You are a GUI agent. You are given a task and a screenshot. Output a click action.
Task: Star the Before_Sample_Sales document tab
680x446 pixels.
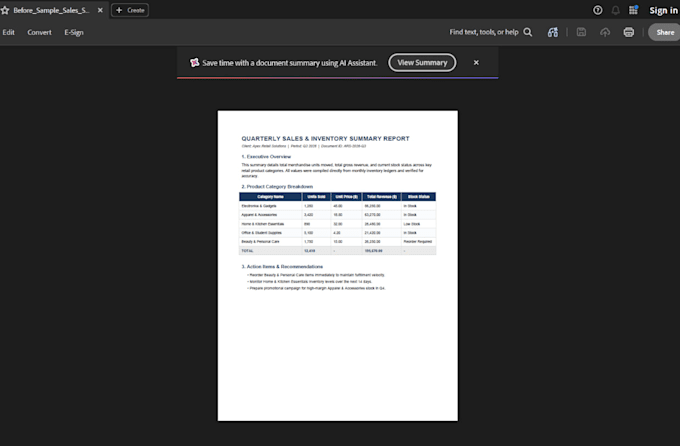coord(5,10)
